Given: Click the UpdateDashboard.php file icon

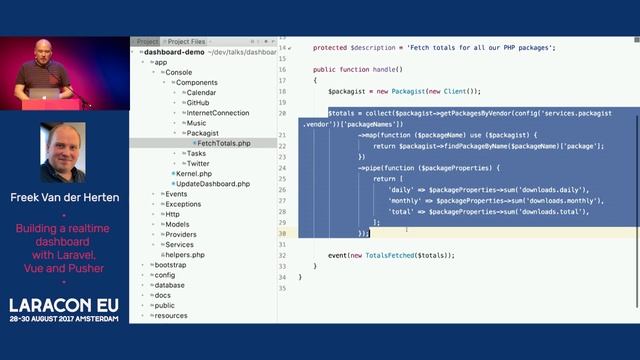Looking at the screenshot, I should [x=173, y=184].
